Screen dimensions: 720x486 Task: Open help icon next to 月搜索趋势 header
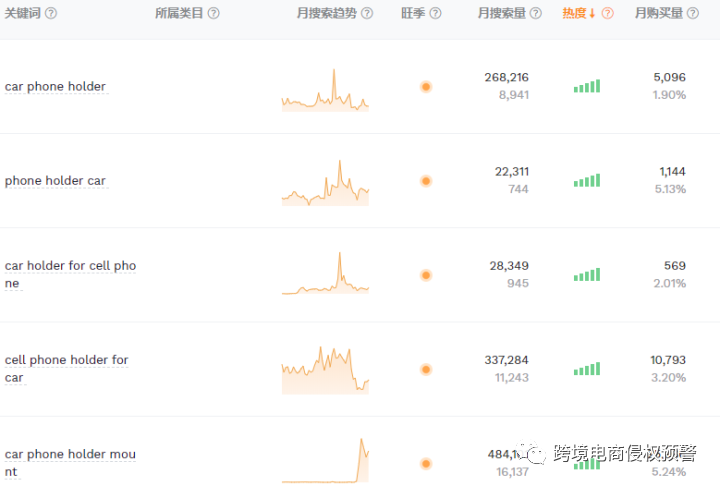[x=367, y=13]
